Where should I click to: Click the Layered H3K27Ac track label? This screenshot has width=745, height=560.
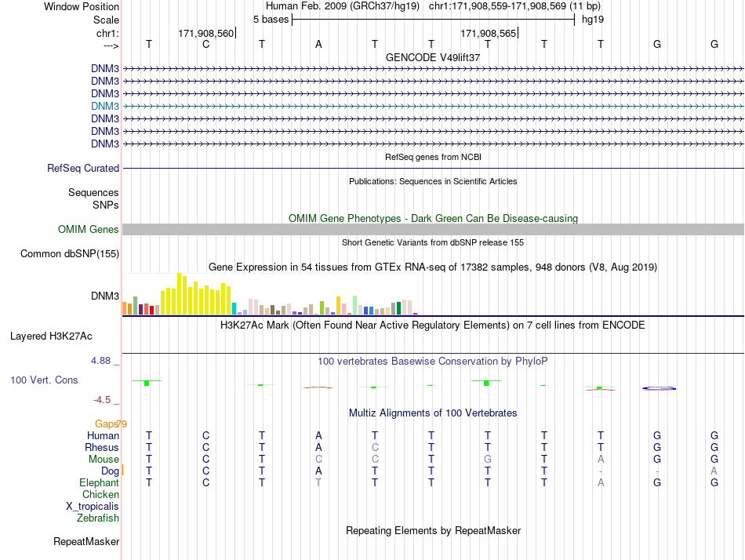pyautogui.click(x=51, y=336)
